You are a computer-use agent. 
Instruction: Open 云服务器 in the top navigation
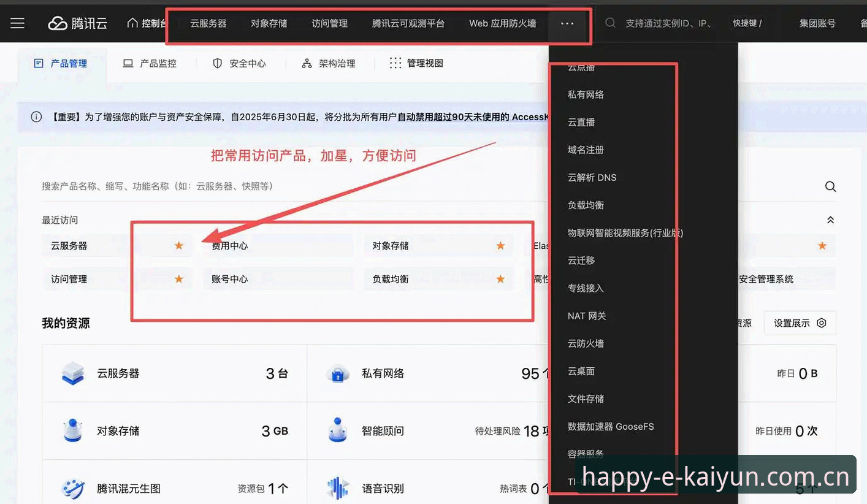coord(208,23)
